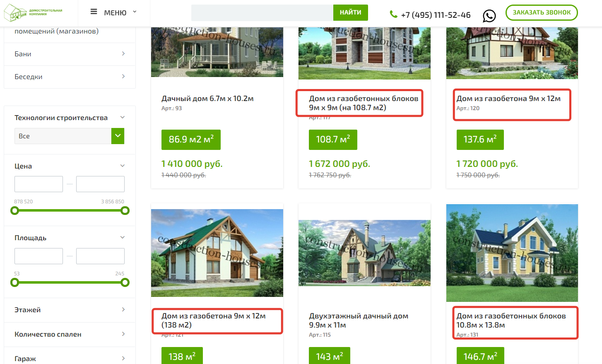
Task: Collapse the Цена filter section
Action: [123, 166]
